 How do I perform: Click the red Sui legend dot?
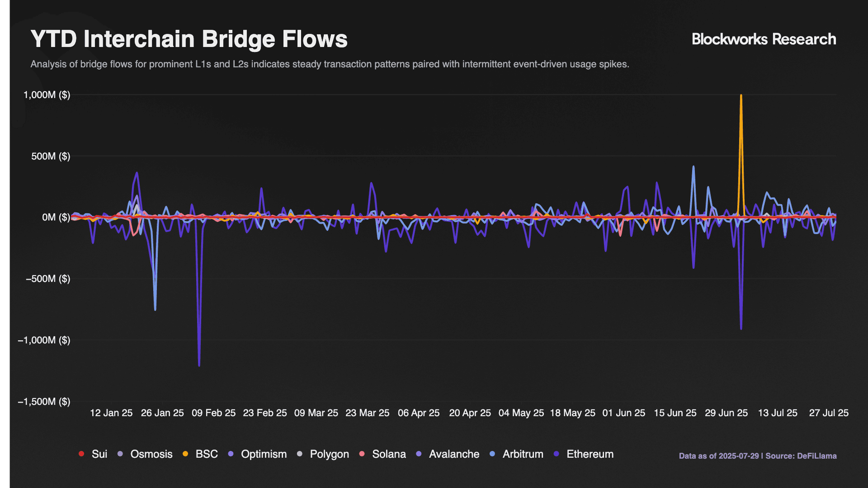pos(81,454)
